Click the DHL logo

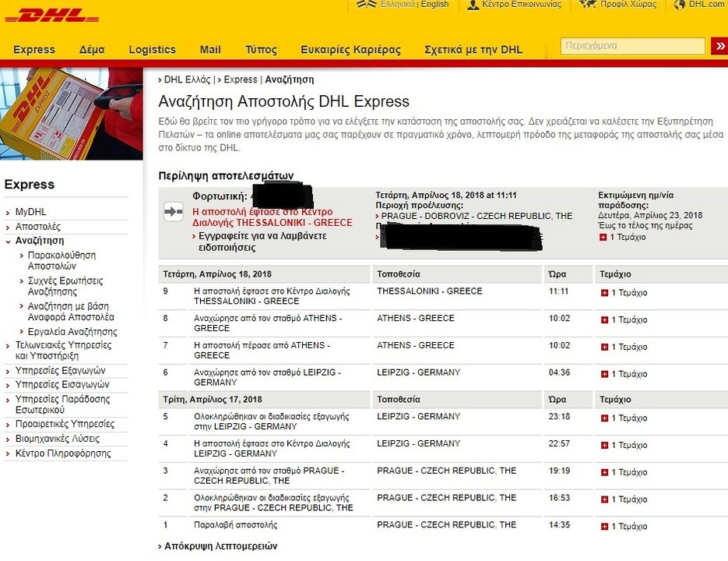point(51,16)
